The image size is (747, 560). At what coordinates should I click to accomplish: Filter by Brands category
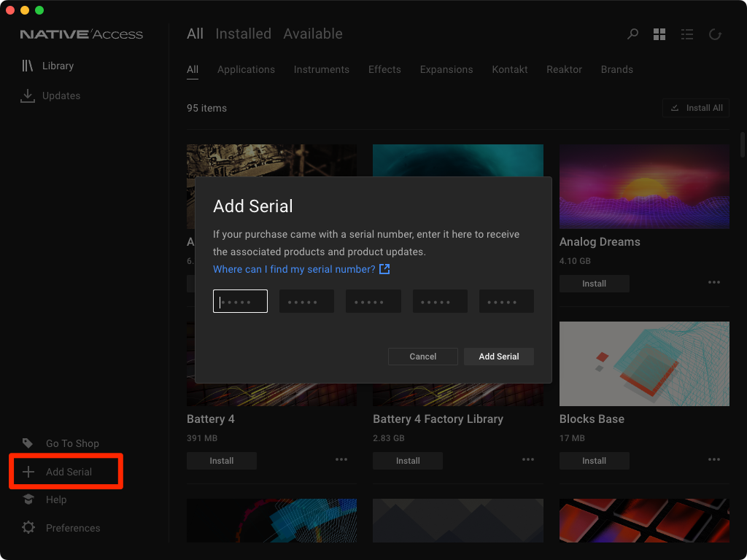pyautogui.click(x=617, y=69)
